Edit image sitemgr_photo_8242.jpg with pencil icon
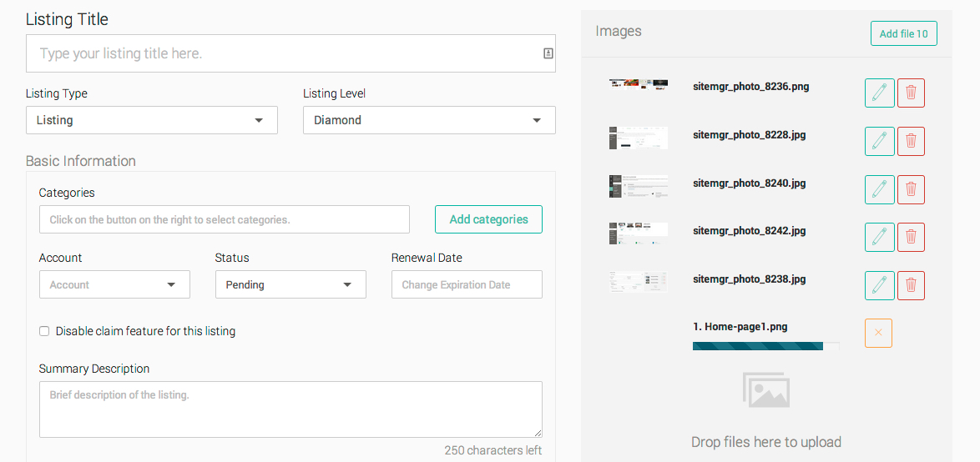 click(879, 238)
